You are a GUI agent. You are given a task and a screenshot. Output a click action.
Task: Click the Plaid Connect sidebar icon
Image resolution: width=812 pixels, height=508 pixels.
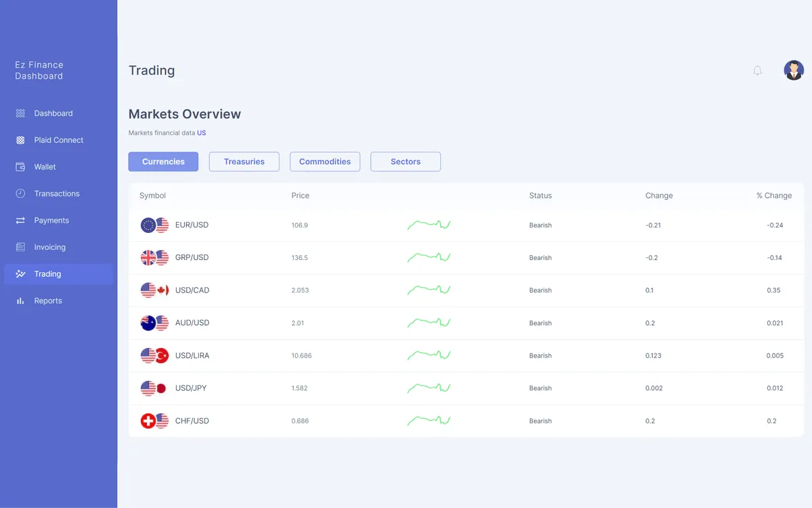click(20, 140)
